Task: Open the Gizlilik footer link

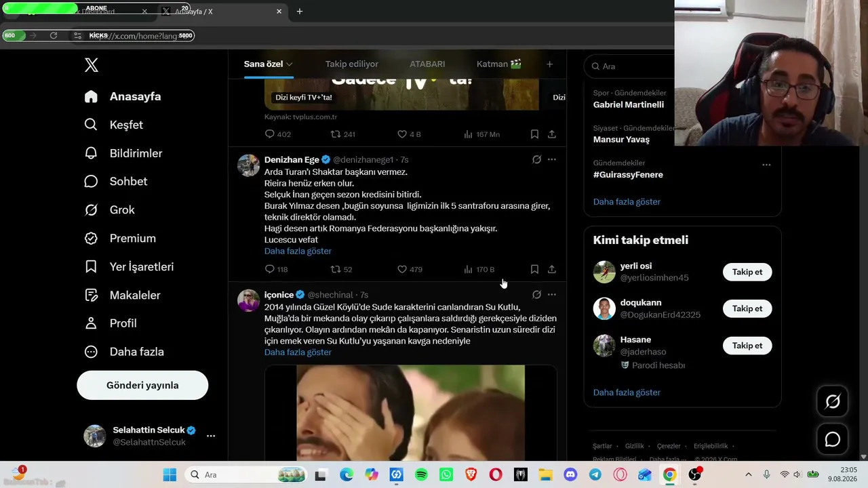Action: coord(635,446)
